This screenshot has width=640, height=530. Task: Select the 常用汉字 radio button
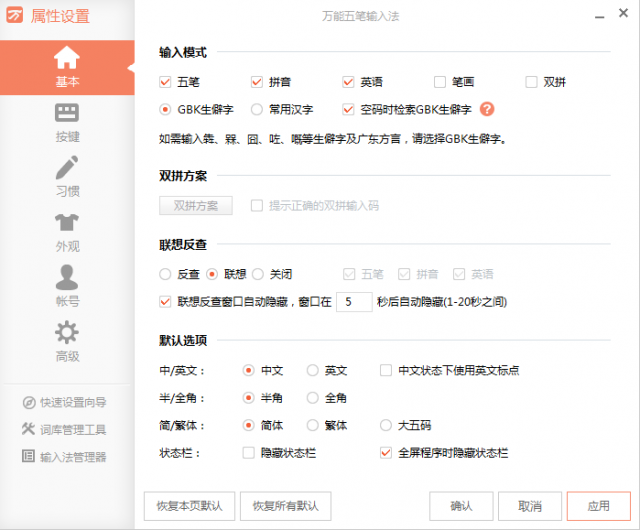(257, 109)
